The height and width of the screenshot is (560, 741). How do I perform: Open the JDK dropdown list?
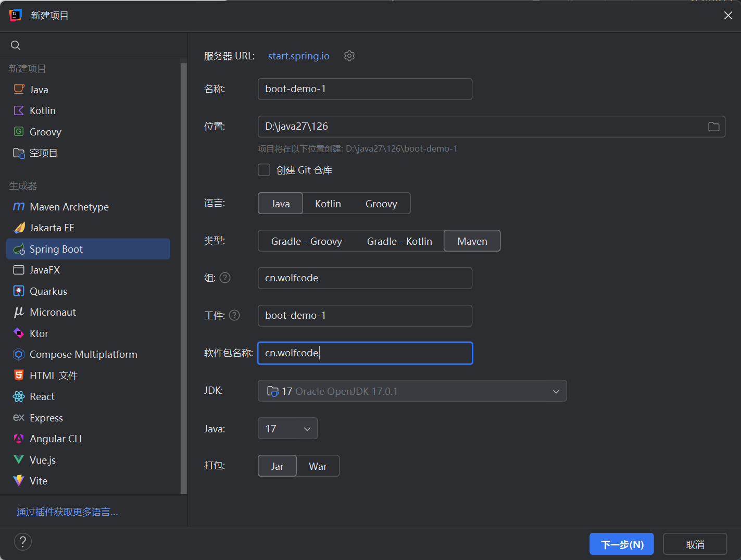pos(556,391)
